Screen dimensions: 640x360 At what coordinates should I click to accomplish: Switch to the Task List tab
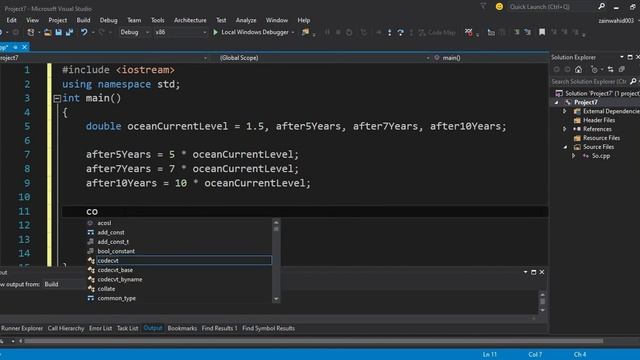point(127,328)
